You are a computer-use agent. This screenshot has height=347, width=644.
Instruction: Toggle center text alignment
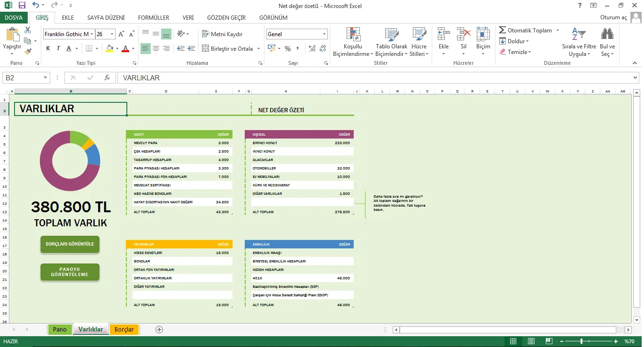pyautogui.click(x=155, y=49)
